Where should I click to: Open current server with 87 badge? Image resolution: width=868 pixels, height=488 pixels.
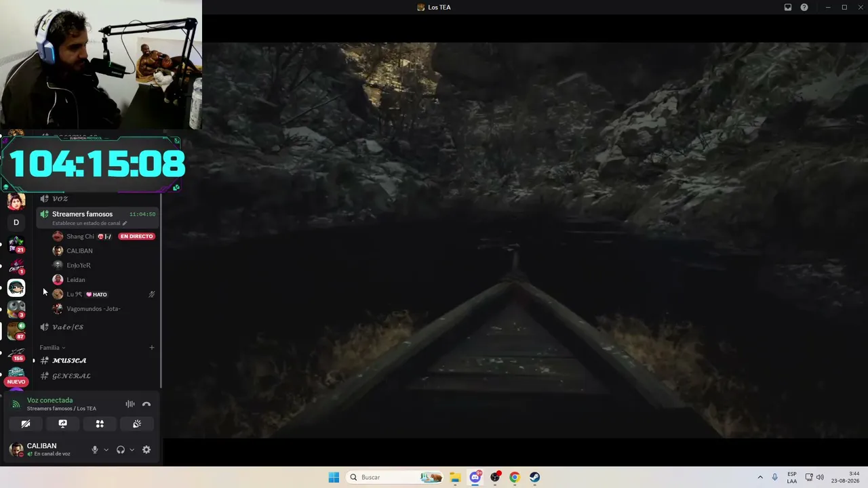[x=16, y=331]
